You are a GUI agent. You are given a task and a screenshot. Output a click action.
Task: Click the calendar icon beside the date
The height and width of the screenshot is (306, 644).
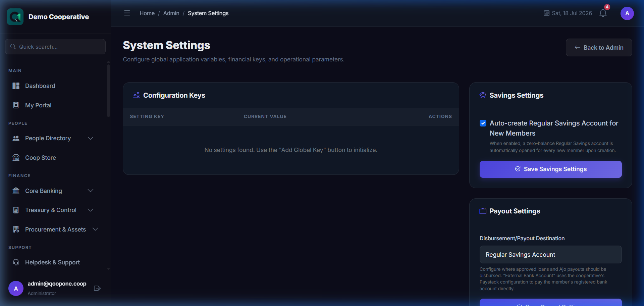547,13
